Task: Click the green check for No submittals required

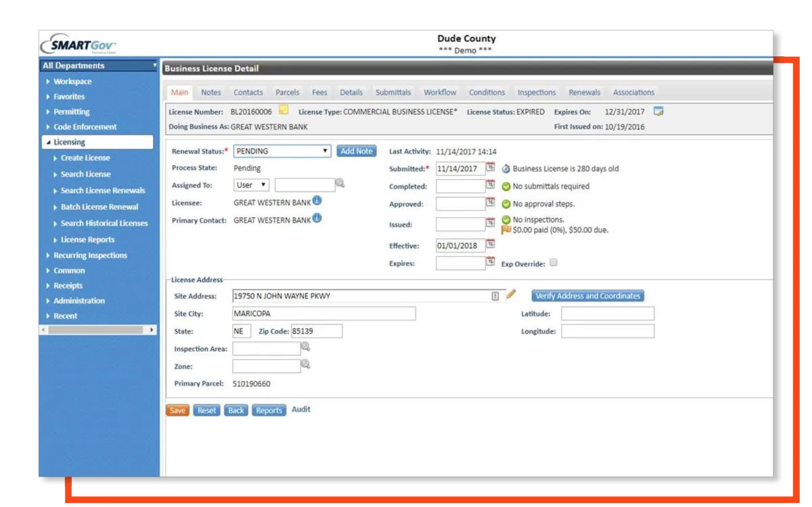Action: point(506,187)
